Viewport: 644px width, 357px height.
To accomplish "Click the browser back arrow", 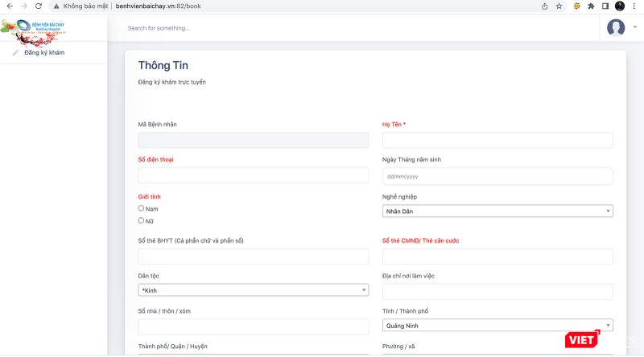I will pos(9,6).
